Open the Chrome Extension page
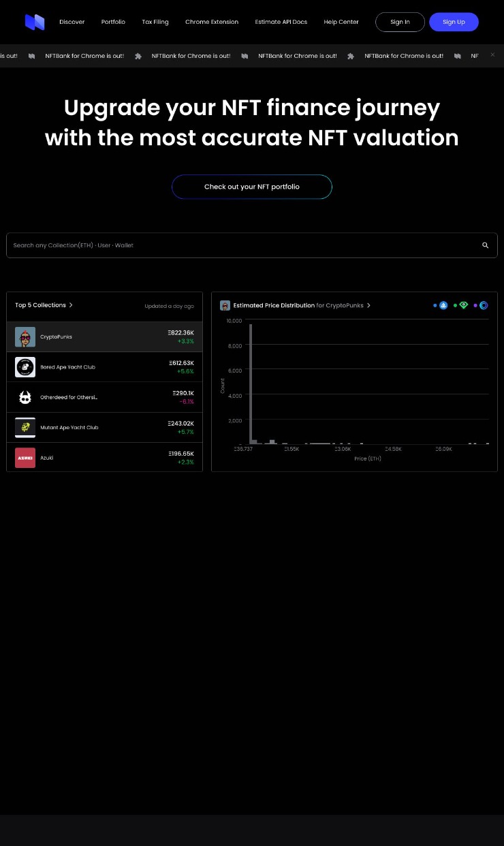The height and width of the screenshot is (846, 504). click(x=212, y=22)
